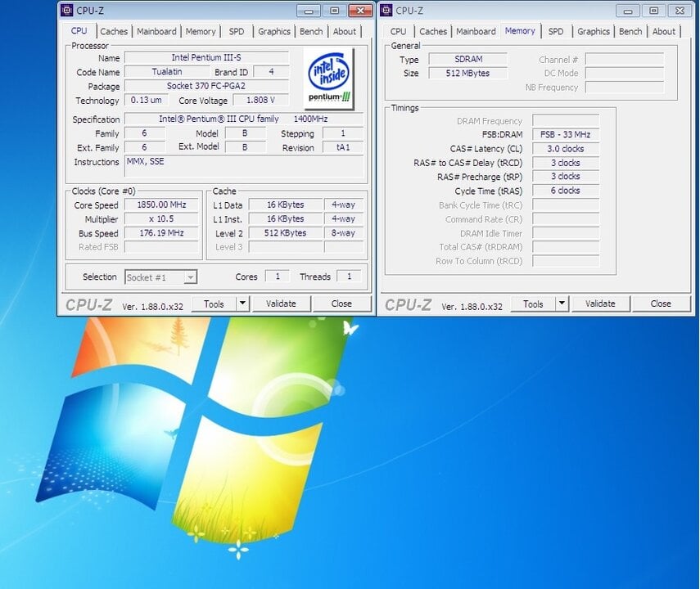The width and height of the screenshot is (700, 589).
Task: Select SPD tab in left window
Action: click(237, 31)
